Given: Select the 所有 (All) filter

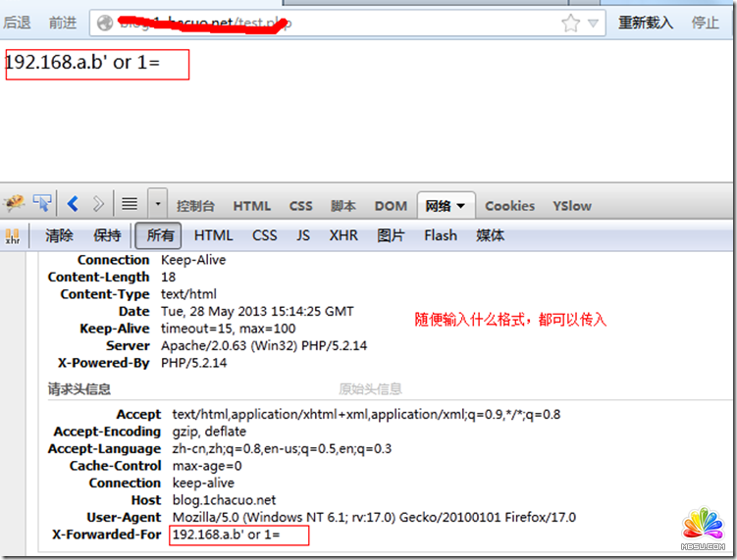Looking at the screenshot, I should tap(160, 235).
